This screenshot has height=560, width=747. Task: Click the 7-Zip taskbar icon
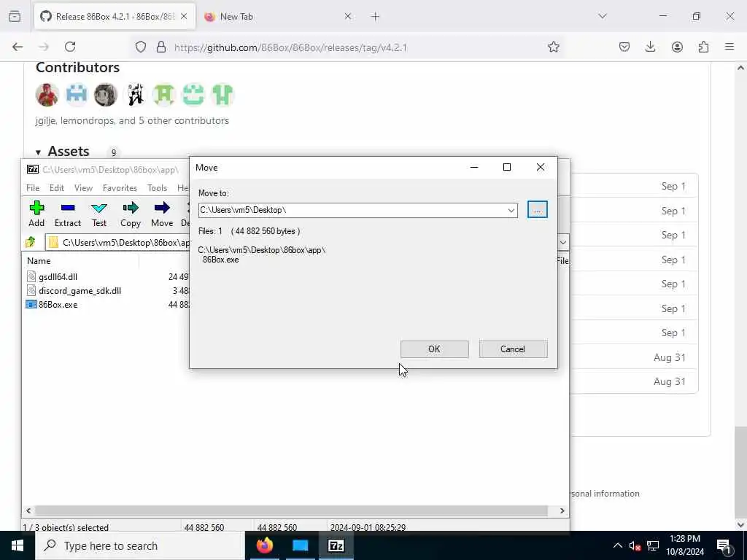click(336, 545)
